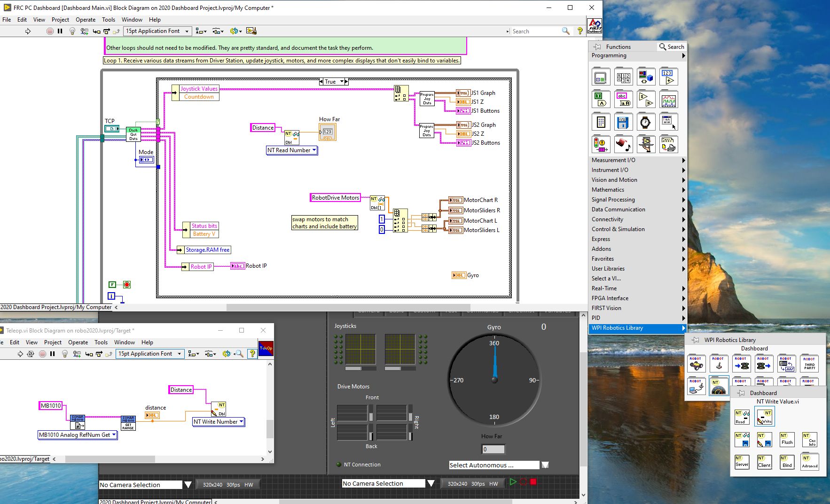830x504 pixels.
Task: Toggle Highlight Execution lightbulb in Teleop.vi toolbar
Action: tap(65, 354)
